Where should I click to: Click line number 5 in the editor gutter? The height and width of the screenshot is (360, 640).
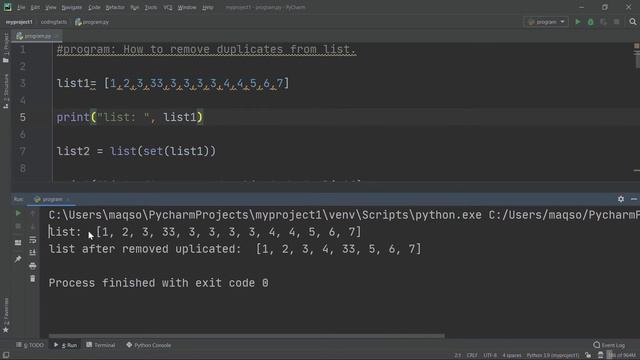tap(22, 118)
